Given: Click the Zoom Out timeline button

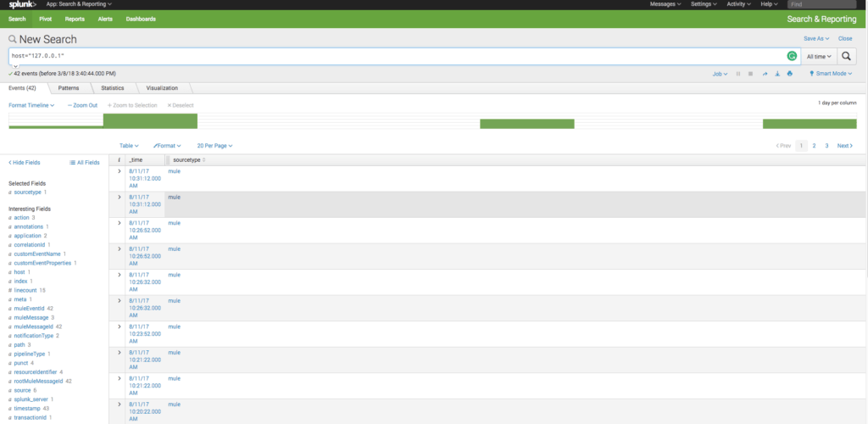Looking at the screenshot, I should tap(82, 105).
